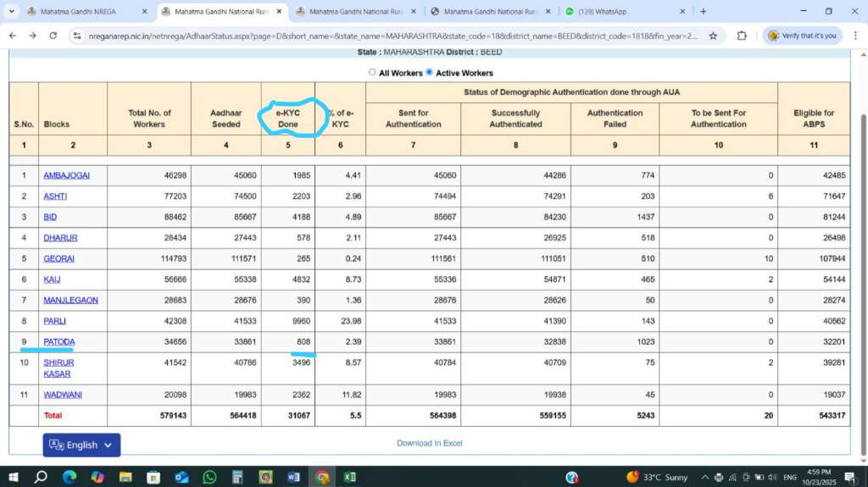Click the address bar URL field
868x487 pixels.
pyautogui.click(x=393, y=36)
